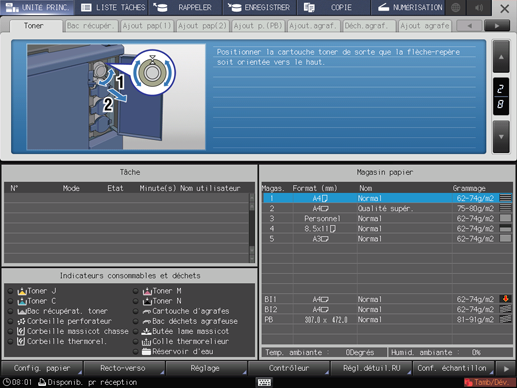
Task: Click the globe icon in top bar
Action: (x=455, y=7)
